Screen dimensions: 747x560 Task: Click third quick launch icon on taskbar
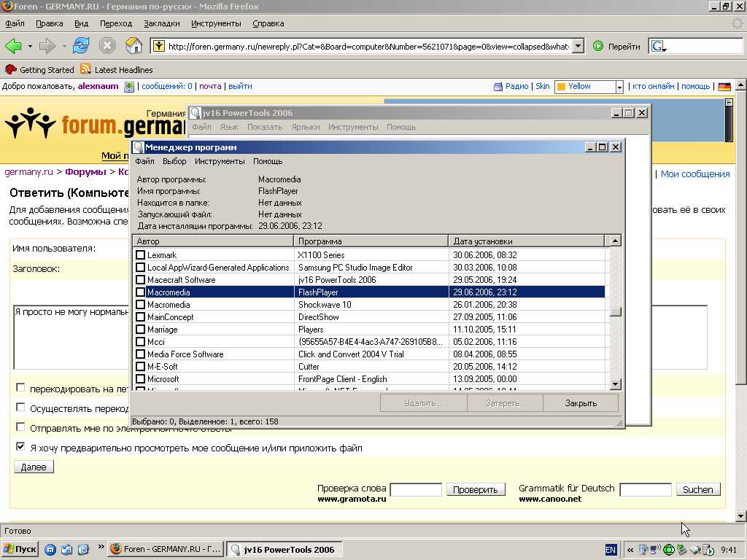pos(83,550)
